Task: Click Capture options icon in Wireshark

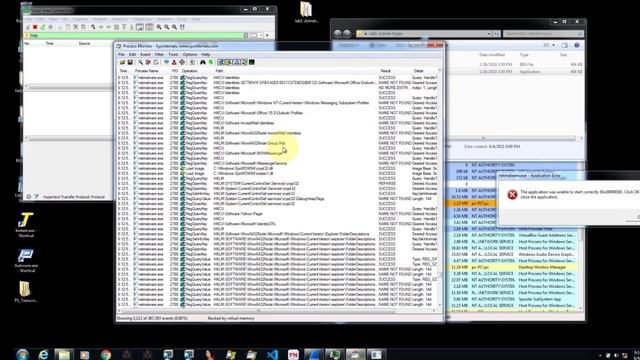Action: pyautogui.click(x=51, y=27)
